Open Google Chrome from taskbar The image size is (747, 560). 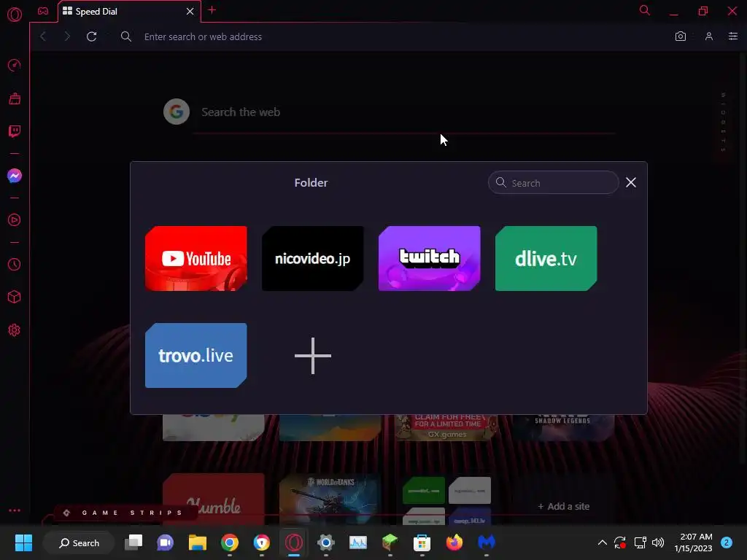coord(230,542)
